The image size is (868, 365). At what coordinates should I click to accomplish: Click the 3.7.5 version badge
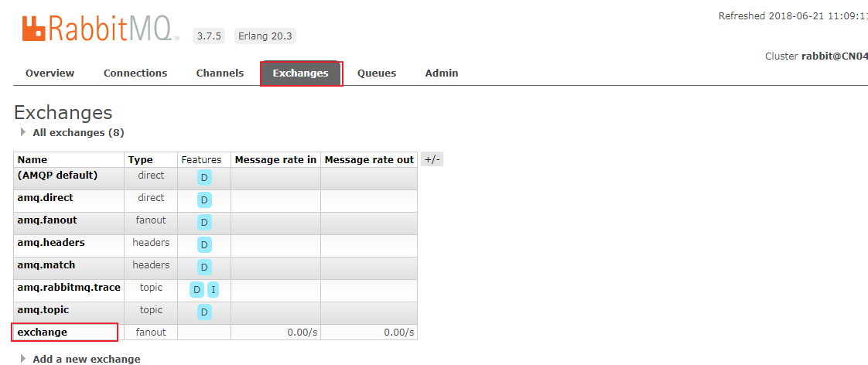pos(210,36)
